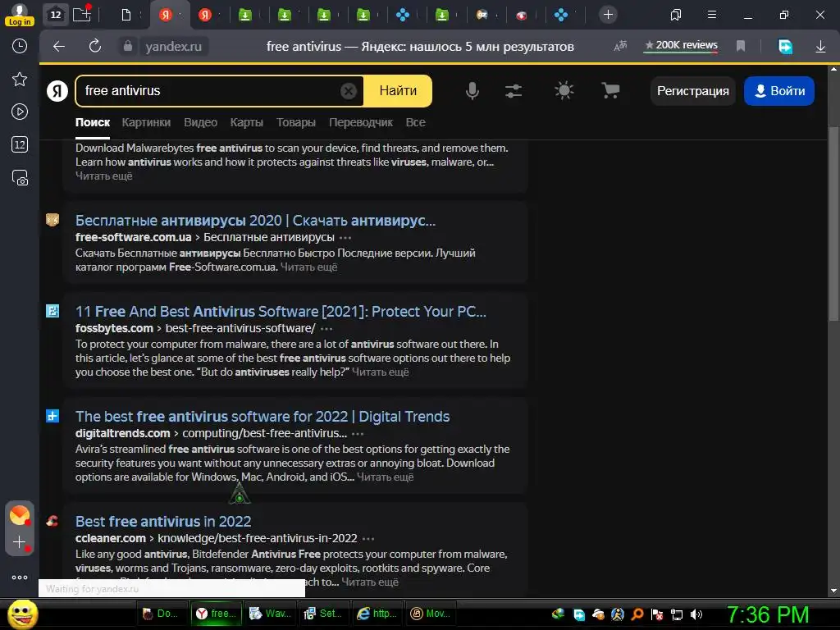Open Бесплатные антивирусы 2020 result

256,220
